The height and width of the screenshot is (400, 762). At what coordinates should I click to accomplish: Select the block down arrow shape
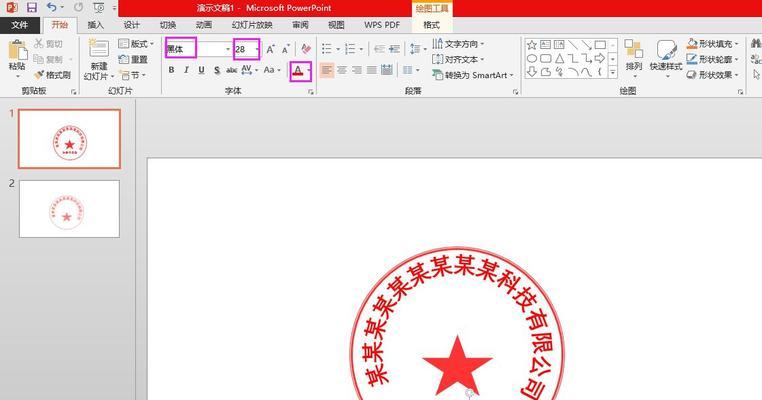pos(532,72)
